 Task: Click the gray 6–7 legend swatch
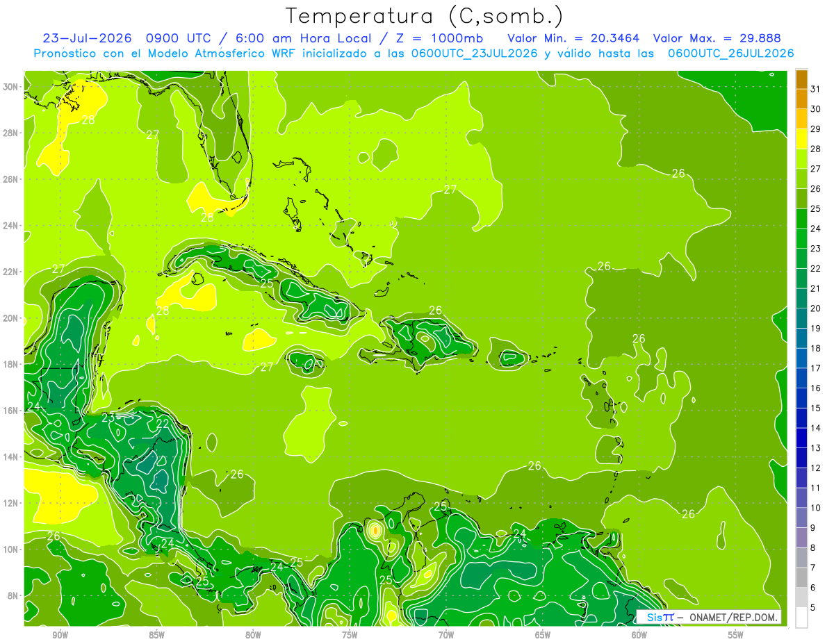click(x=801, y=578)
